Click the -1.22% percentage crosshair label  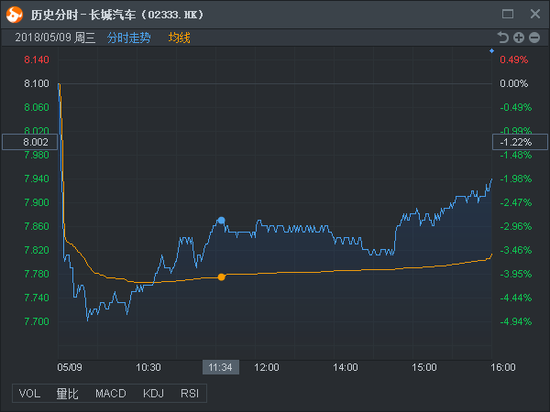coord(519,142)
